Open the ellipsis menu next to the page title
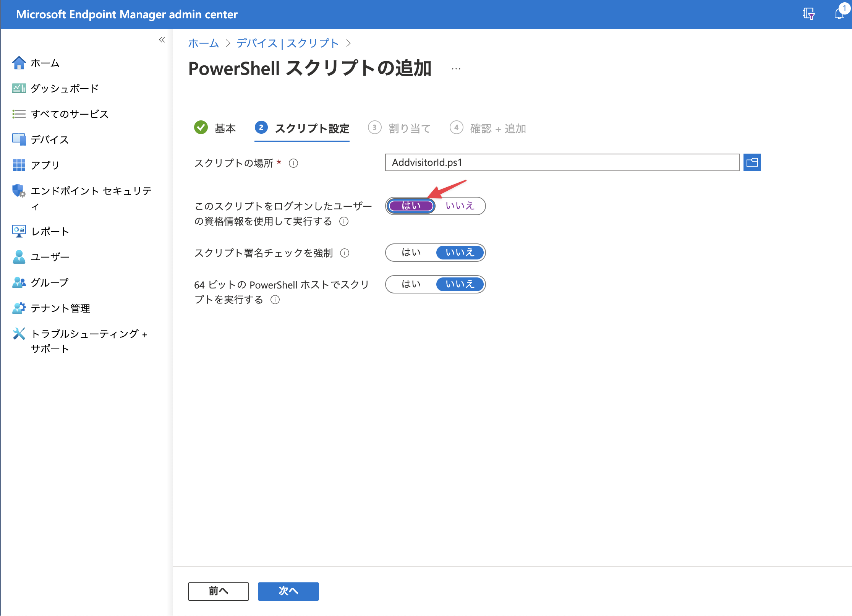 coord(455,68)
